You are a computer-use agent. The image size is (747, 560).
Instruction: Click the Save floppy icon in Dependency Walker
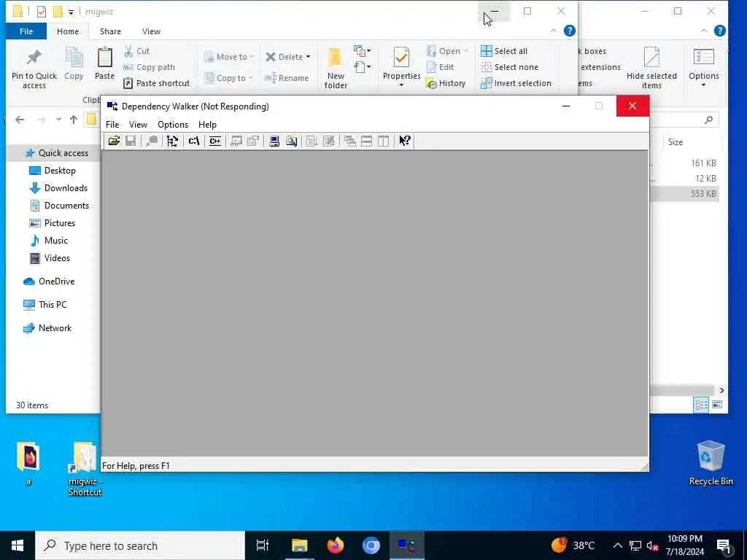coord(131,141)
